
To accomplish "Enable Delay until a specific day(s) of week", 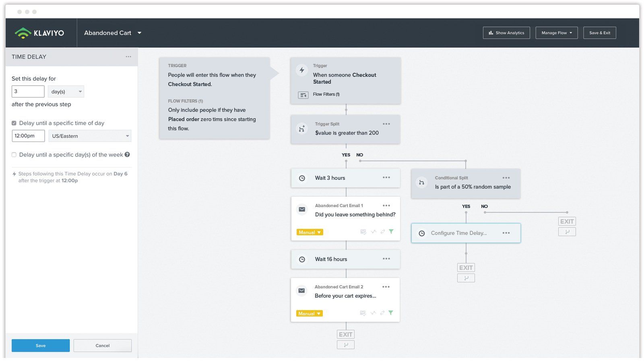I will point(14,154).
